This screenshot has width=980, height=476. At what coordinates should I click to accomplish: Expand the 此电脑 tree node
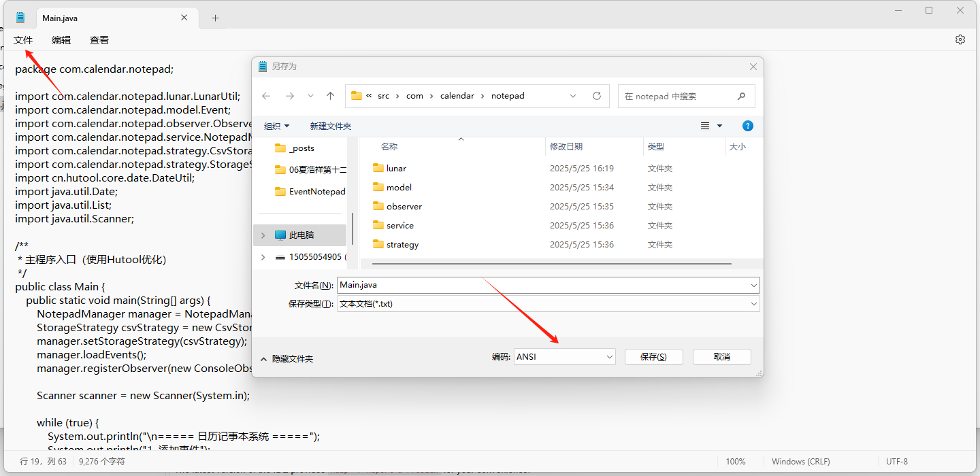(263, 235)
